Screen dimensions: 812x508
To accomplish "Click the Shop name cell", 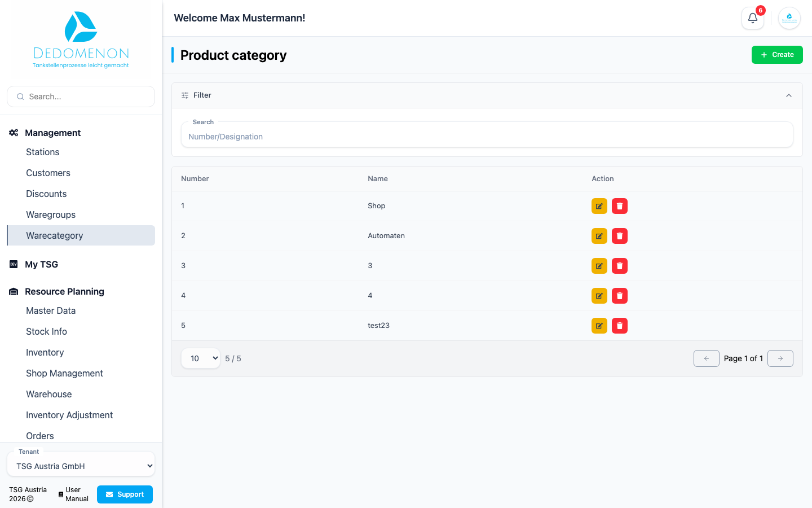I will [377, 206].
